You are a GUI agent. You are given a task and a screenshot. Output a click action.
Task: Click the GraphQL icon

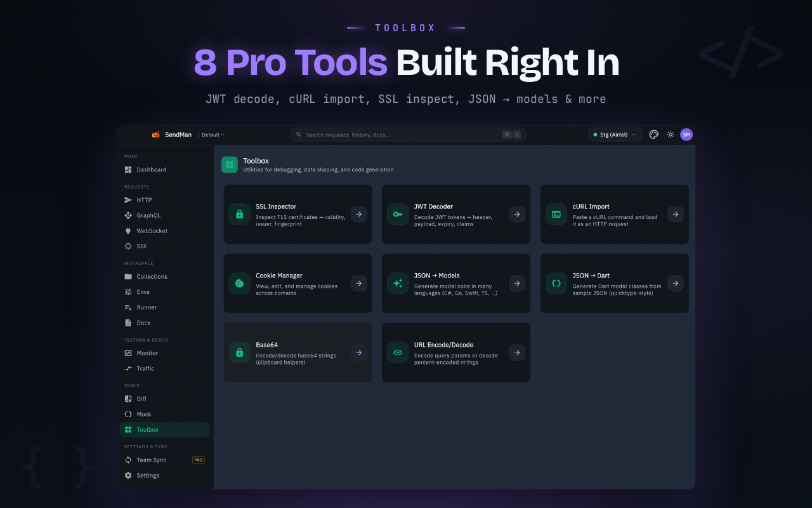pos(128,215)
